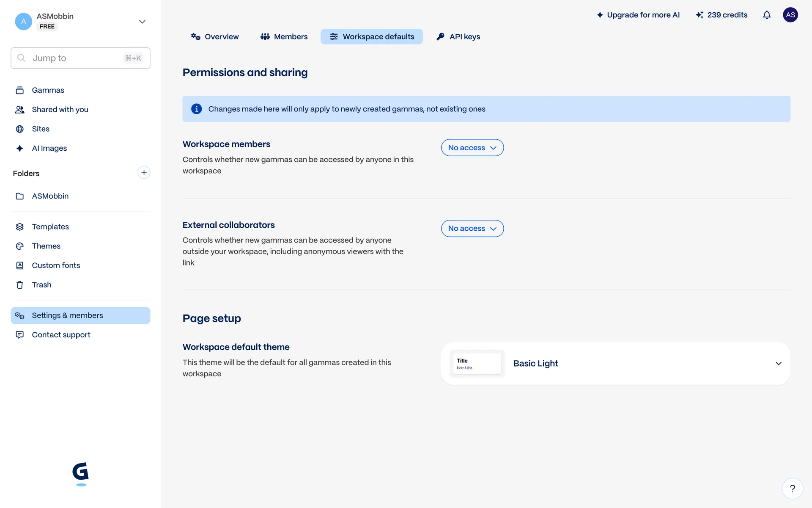Open the Overview tab
This screenshot has width=812, height=508.
[215, 37]
